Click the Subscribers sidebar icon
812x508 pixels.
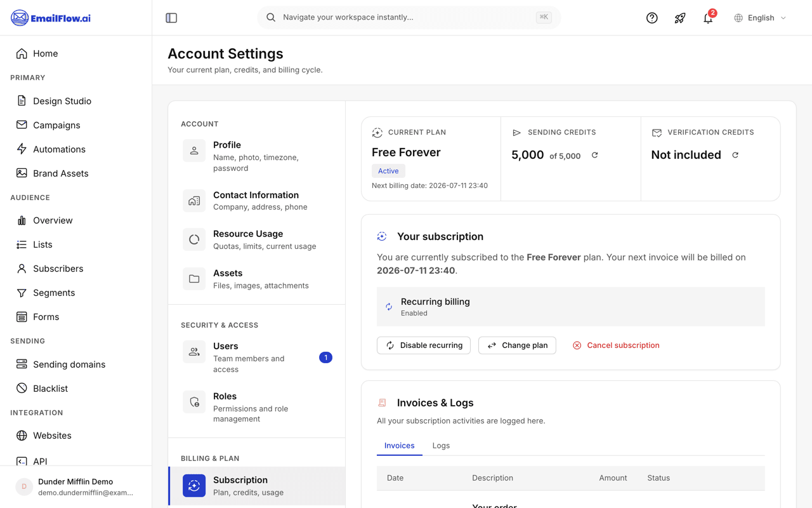(x=22, y=269)
